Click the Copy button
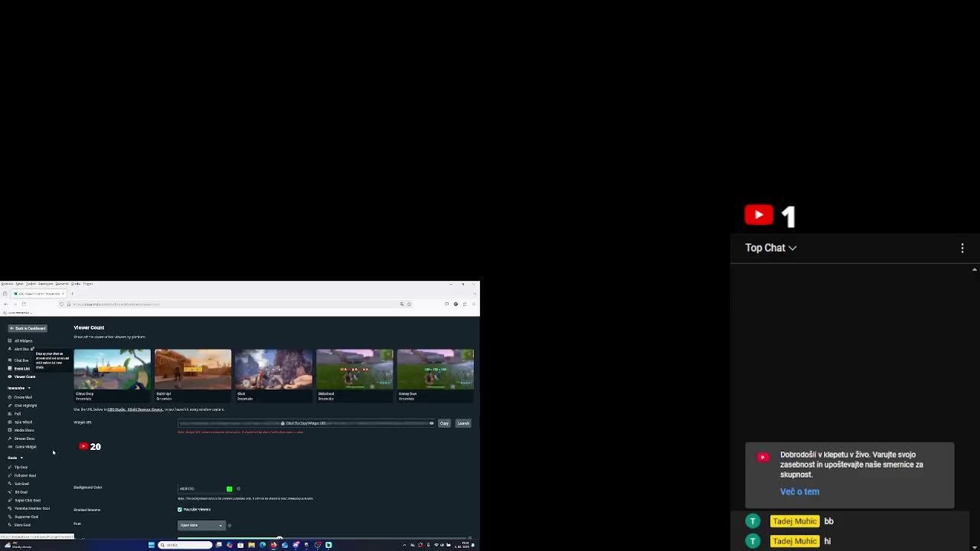Viewport: 980px width, 551px height. pos(444,423)
